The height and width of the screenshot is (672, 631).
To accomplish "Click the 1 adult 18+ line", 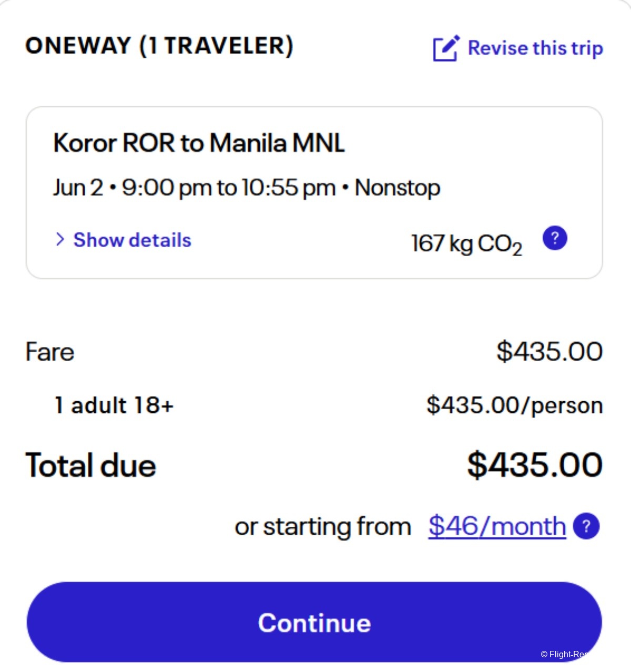I will [x=114, y=405].
